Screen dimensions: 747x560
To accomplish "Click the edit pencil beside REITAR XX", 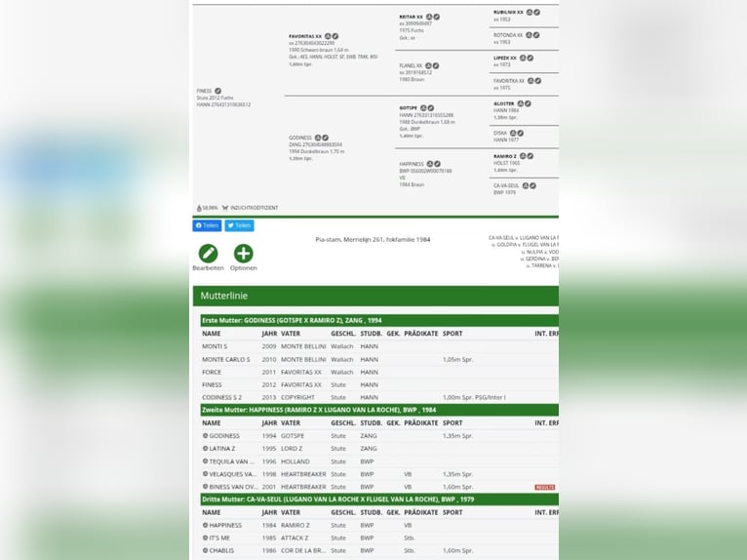I will coord(437,17).
